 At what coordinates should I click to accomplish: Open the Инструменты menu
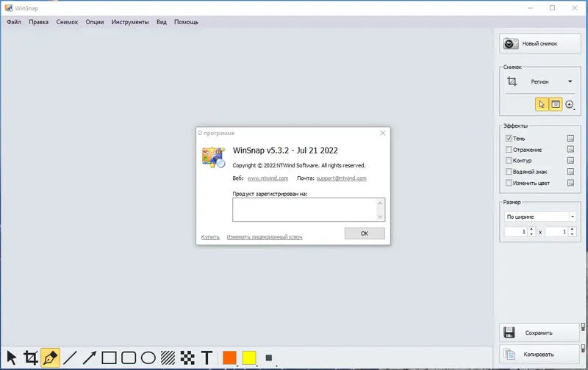130,22
